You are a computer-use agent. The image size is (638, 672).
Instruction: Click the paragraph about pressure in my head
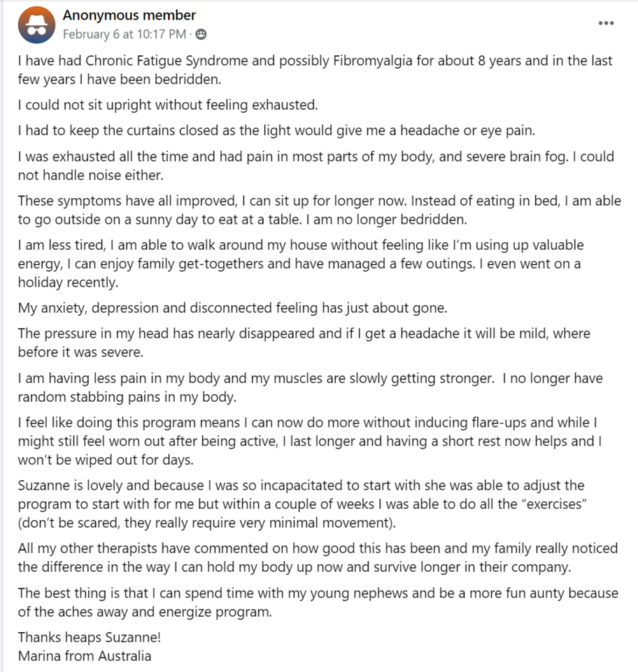(x=304, y=342)
